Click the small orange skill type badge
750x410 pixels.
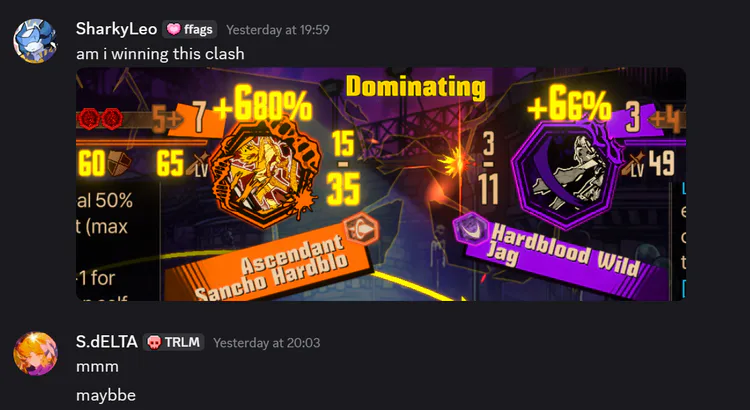[x=362, y=228]
